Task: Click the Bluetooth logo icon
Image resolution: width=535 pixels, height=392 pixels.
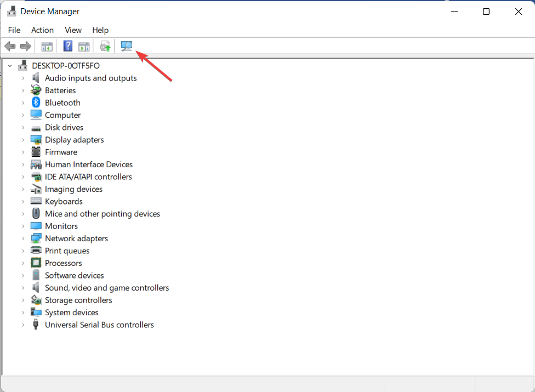Action: (x=36, y=103)
